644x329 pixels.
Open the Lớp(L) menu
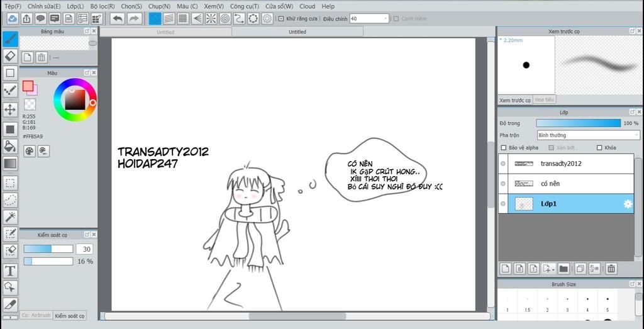point(75,6)
